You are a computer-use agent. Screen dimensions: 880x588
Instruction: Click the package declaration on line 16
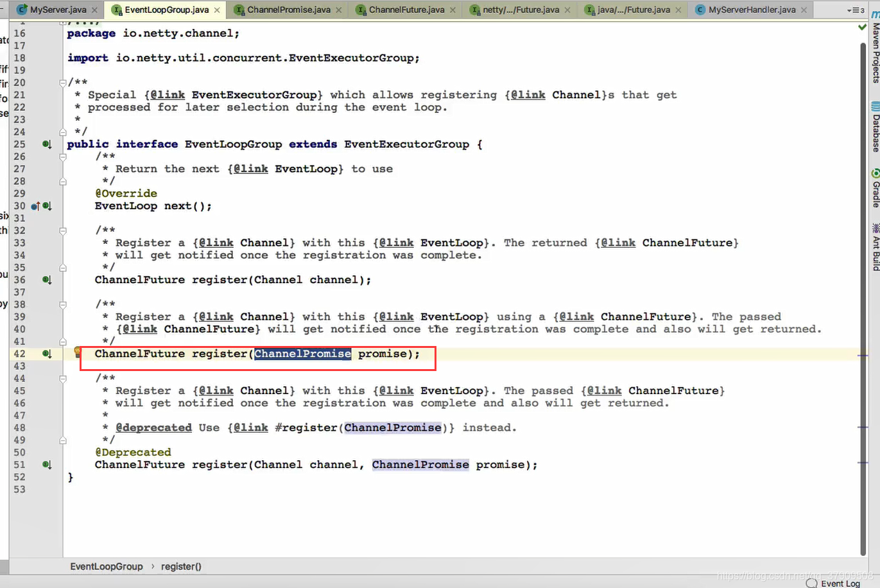[x=153, y=33]
